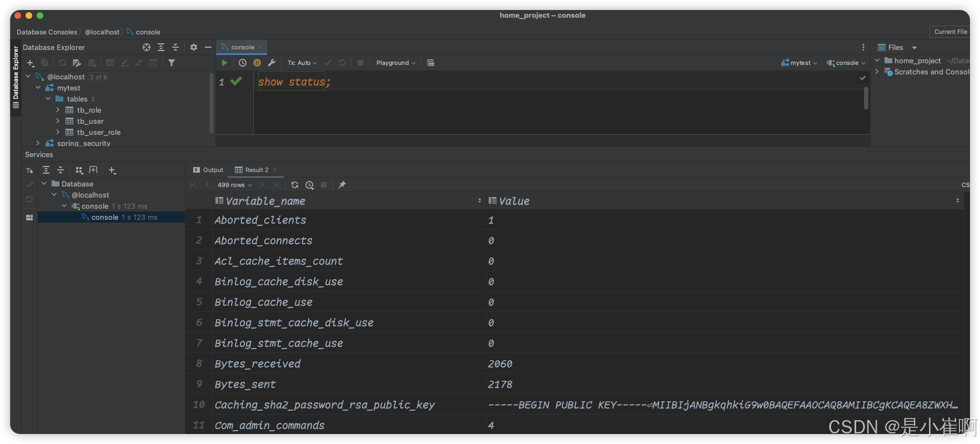
Task: Click the in-editor results table icon
Action: coord(430,63)
